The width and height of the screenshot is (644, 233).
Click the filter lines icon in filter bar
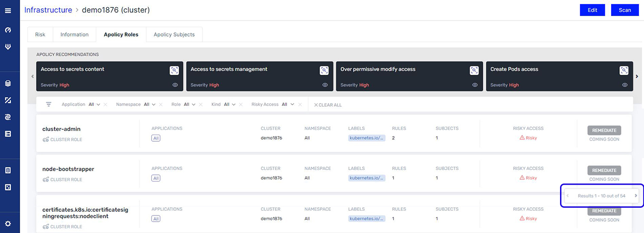pyautogui.click(x=49, y=104)
